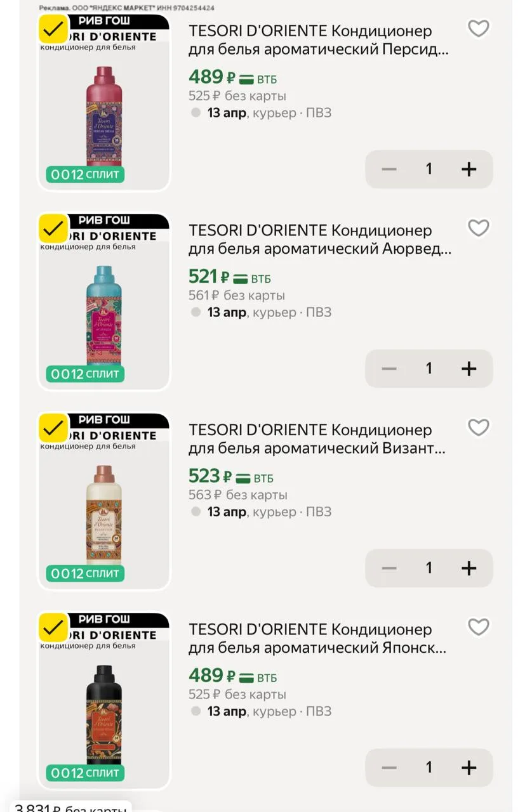Toggle the Византия conditioner checkbox
Screen dimensions: 532x812
coord(54,428)
